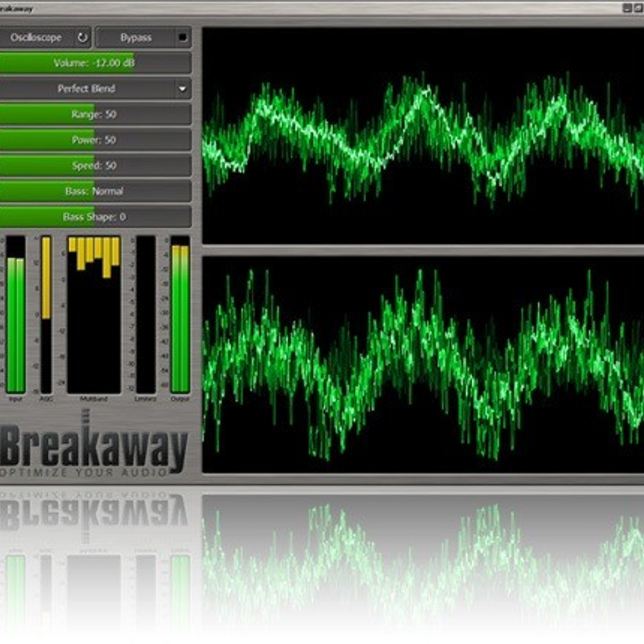Click the upper oscilloscope waveform display
The height and width of the screenshot is (644, 644).
pyautogui.click(x=423, y=135)
